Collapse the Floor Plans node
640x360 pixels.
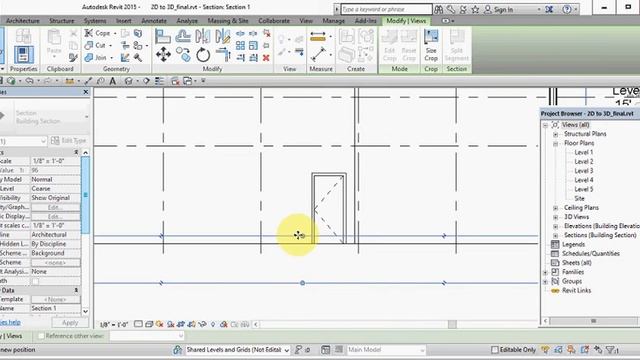(556, 144)
